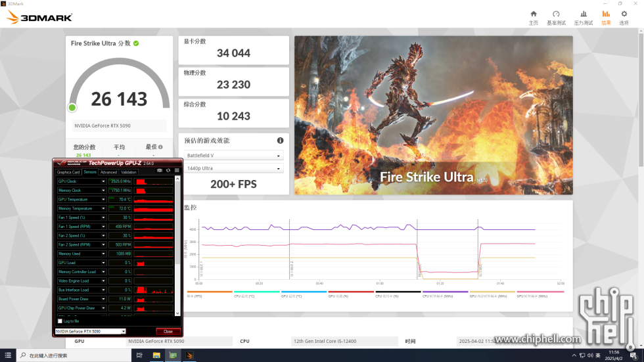Switch to the Sensors tab
This screenshot has width=644, height=362.
[x=90, y=172]
